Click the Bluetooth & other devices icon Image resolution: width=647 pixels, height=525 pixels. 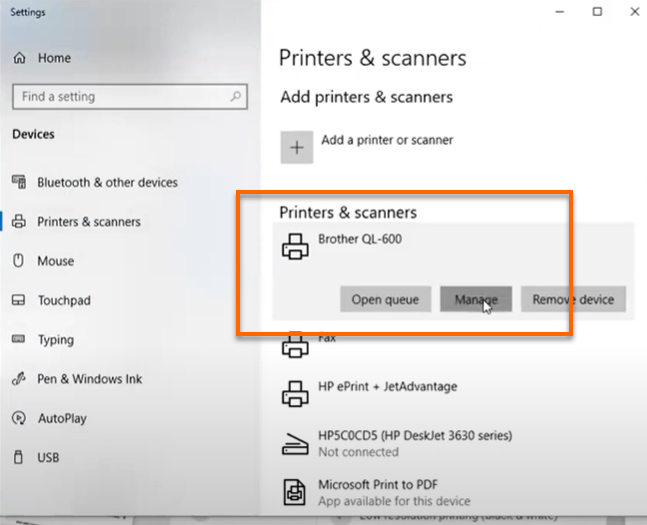[18, 182]
